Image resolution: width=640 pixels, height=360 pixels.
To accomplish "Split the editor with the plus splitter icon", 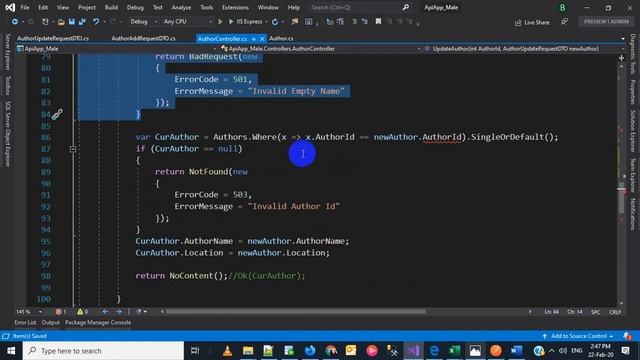I will 621,58.
